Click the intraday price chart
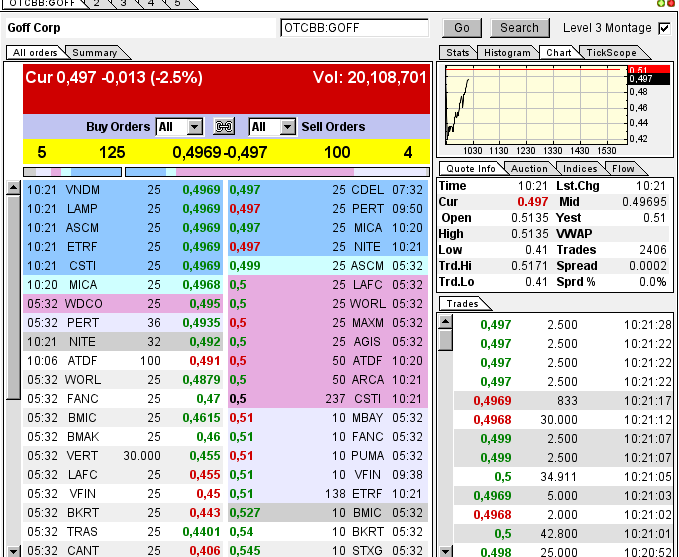 536,105
